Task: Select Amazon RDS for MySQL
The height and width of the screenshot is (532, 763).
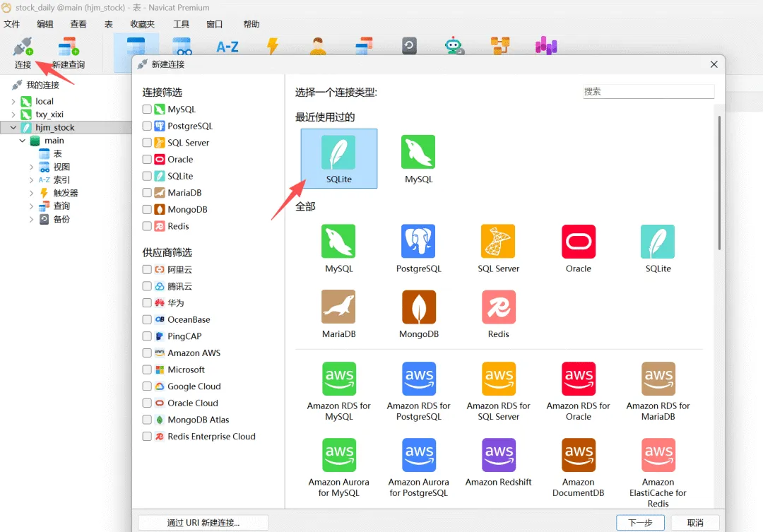Action: click(338, 391)
